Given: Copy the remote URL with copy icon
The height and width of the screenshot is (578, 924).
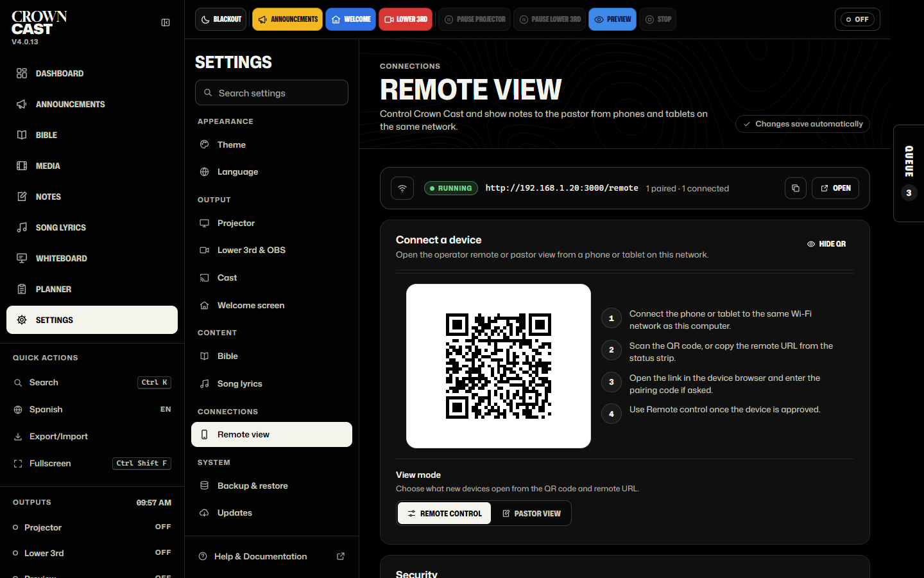Looking at the screenshot, I should click(x=796, y=188).
